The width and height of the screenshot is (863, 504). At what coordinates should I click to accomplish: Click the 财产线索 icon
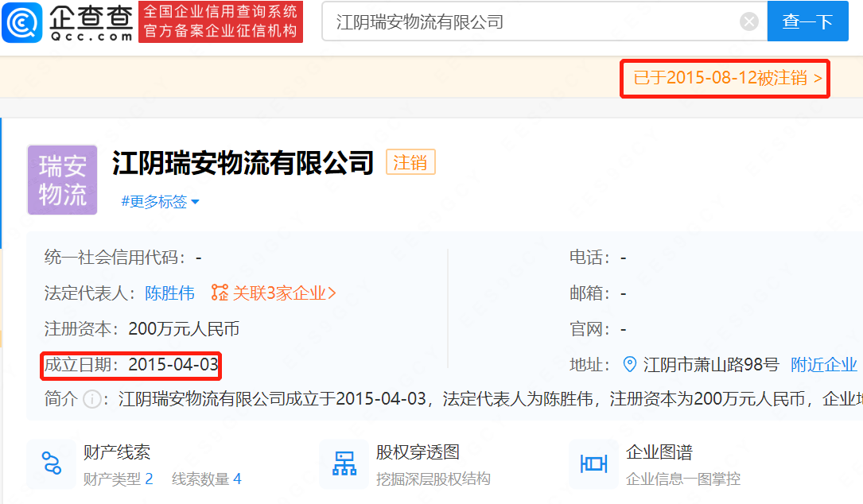pyautogui.click(x=52, y=463)
